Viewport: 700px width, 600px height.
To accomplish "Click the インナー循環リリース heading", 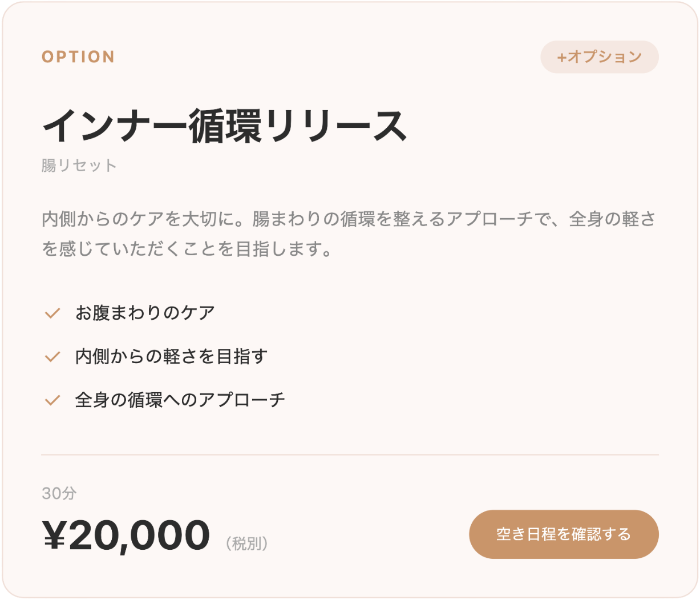I will point(224,126).
